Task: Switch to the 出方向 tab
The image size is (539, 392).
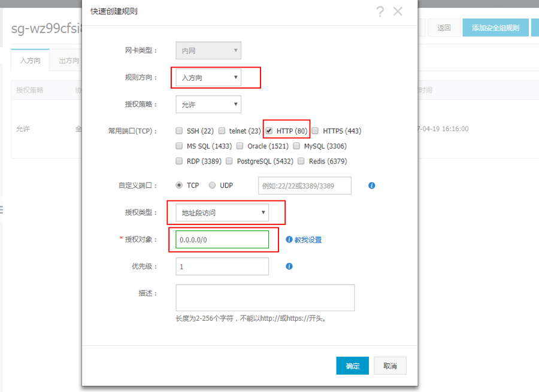Action: point(69,60)
